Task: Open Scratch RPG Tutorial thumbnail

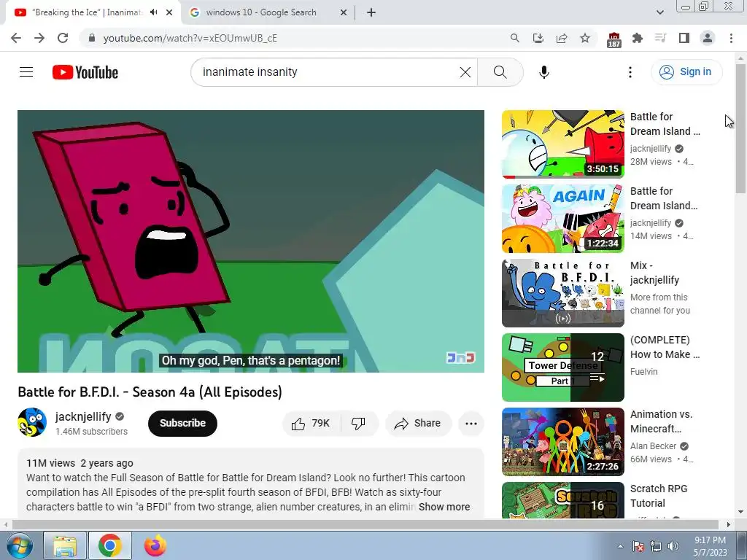Action: 562,500
